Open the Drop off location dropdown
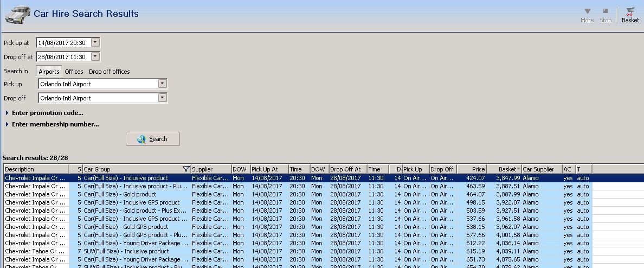644x268 pixels. 163,98
